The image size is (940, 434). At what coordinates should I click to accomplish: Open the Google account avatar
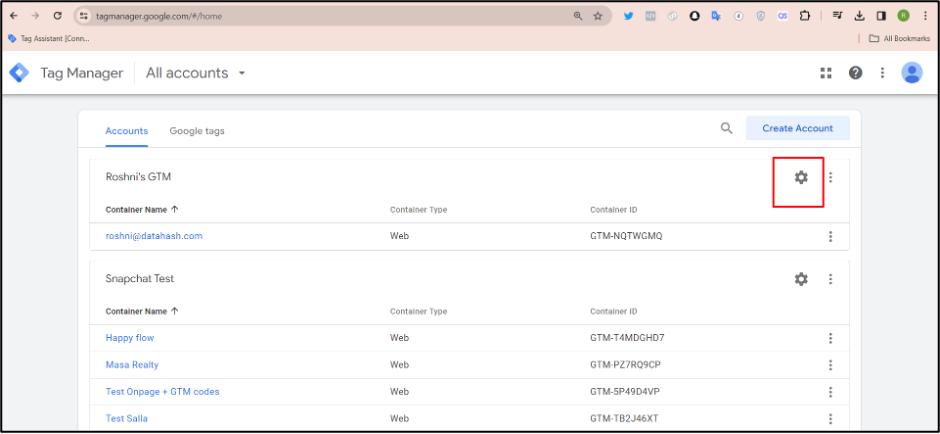point(912,73)
